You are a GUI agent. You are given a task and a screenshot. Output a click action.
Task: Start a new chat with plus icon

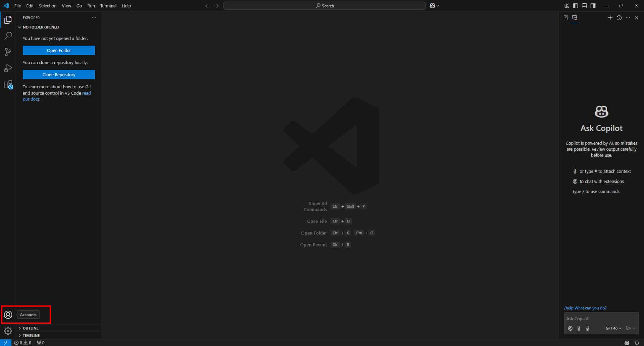pos(610,18)
